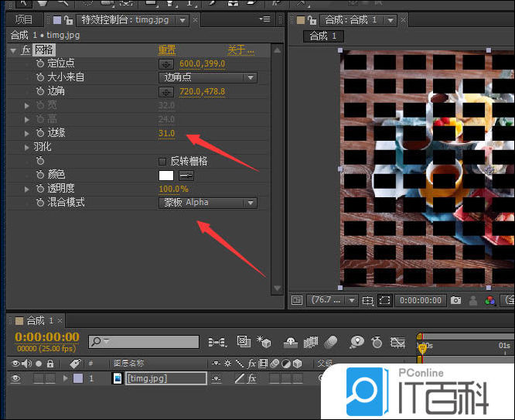Viewport: 515px width, 420px height.
Task: Click the region of interest icon
Action: (x=368, y=300)
